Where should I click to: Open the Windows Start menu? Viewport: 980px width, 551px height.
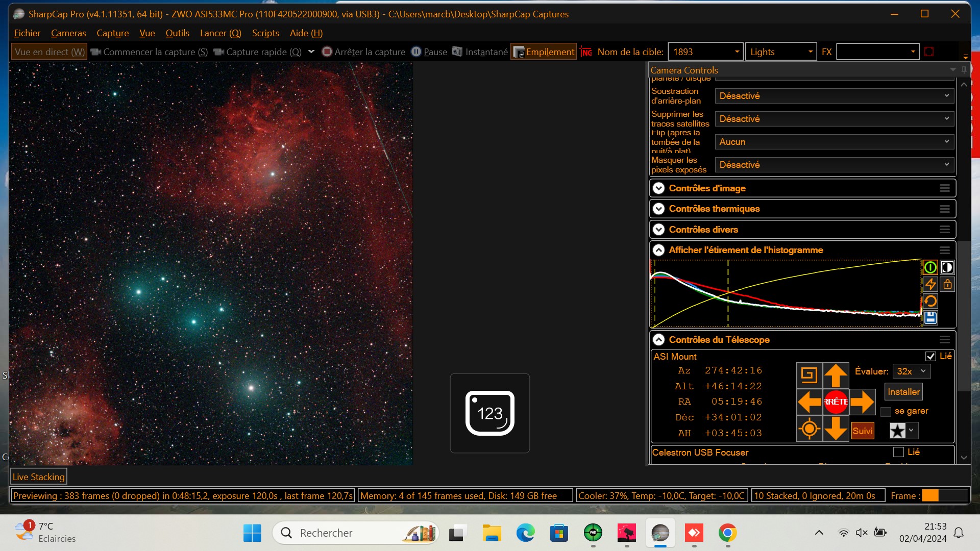(x=252, y=533)
